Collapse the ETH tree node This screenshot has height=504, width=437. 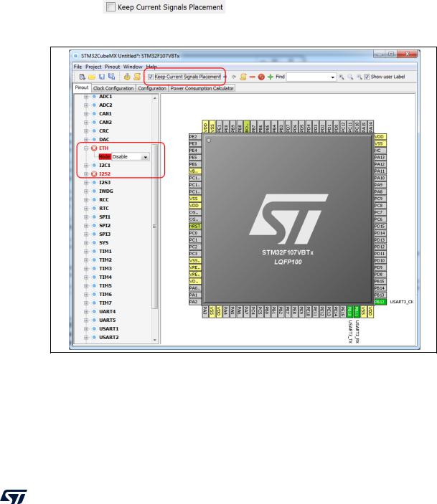pyautogui.click(x=86, y=148)
